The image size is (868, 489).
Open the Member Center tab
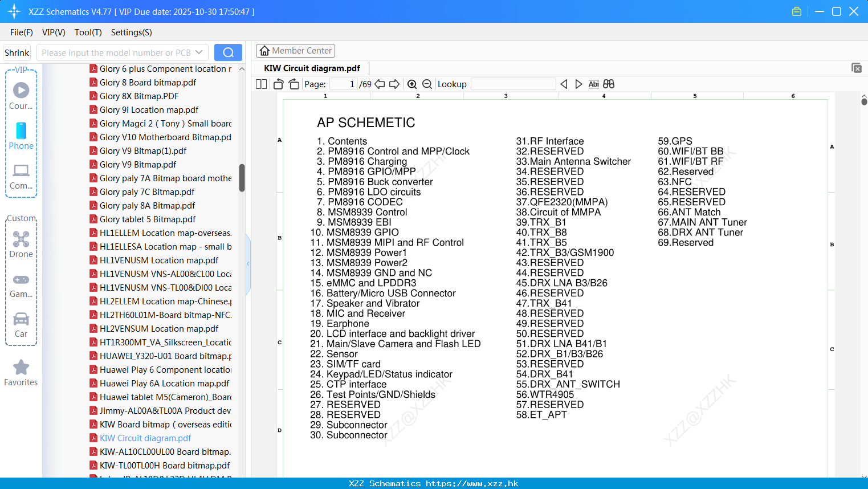295,51
